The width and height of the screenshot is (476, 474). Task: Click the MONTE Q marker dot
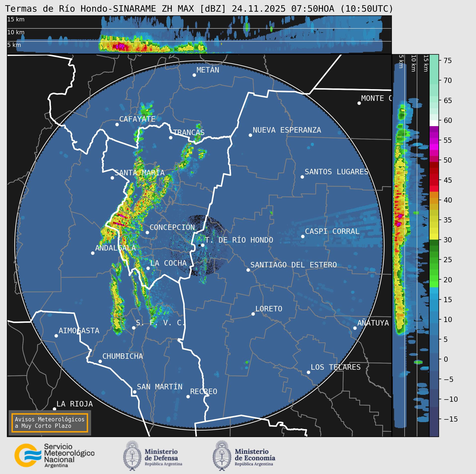click(359, 103)
